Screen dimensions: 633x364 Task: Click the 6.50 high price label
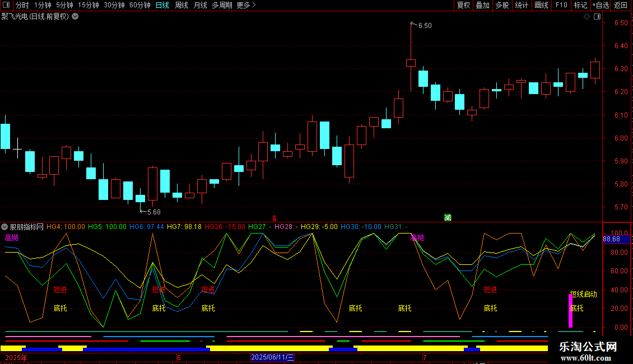pyautogui.click(x=425, y=25)
